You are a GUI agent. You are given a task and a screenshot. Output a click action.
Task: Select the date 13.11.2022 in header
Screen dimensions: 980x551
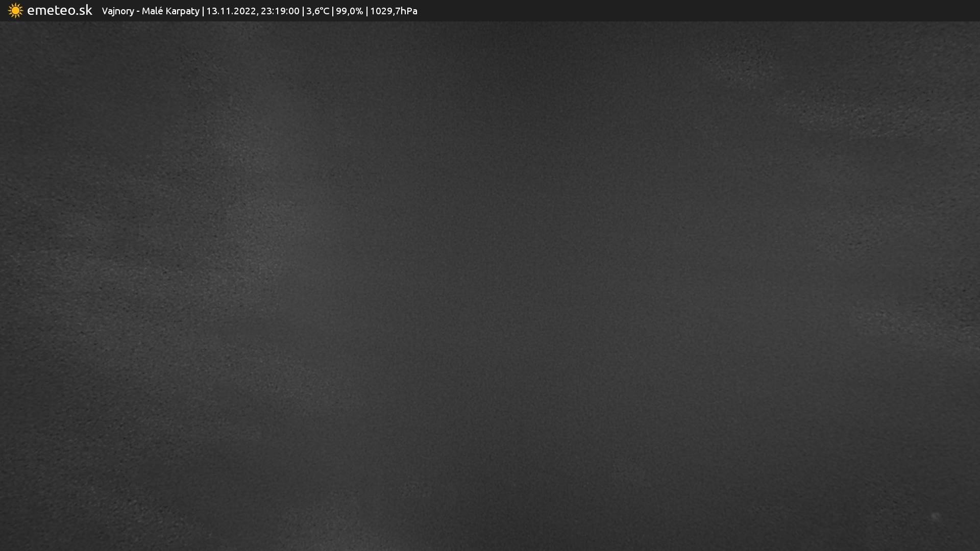[x=231, y=11]
